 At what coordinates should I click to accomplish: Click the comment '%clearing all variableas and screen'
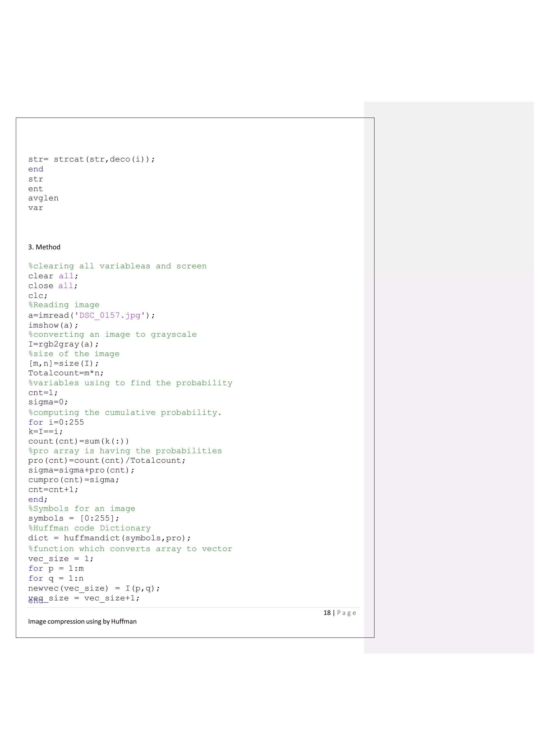point(118,266)
